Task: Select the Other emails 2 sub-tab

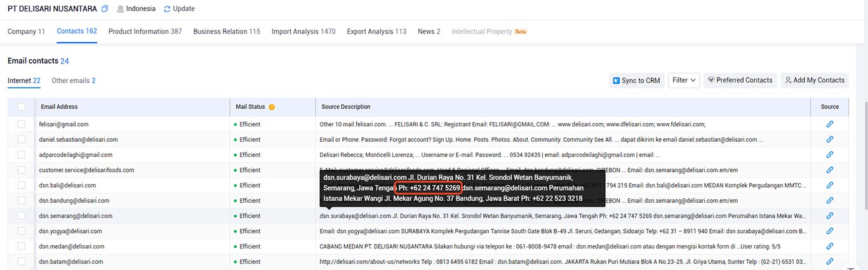Action: coord(74,81)
